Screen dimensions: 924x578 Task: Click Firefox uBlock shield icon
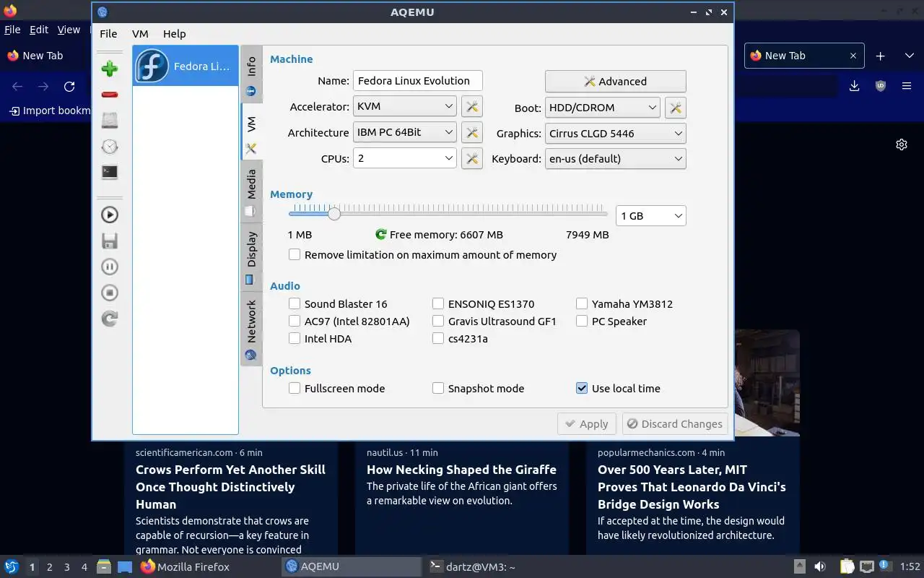pyautogui.click(x=881, y=86)
